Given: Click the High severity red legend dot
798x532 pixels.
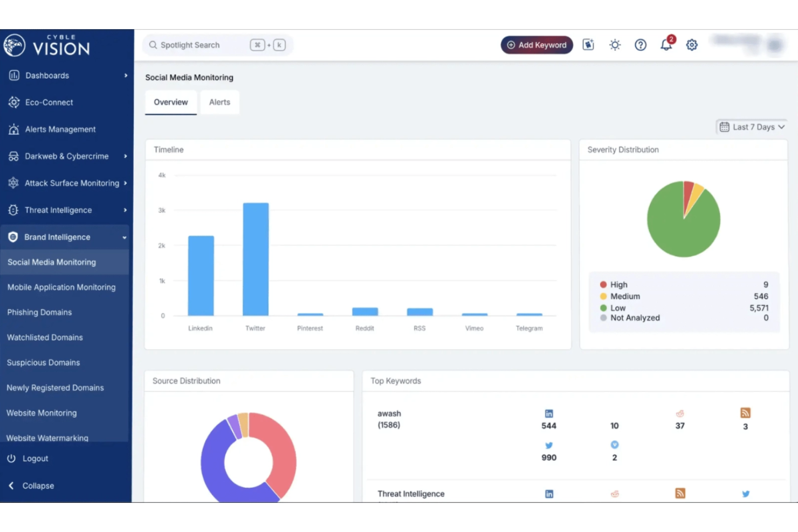Looking at the screenshot, I should [603, 285].
